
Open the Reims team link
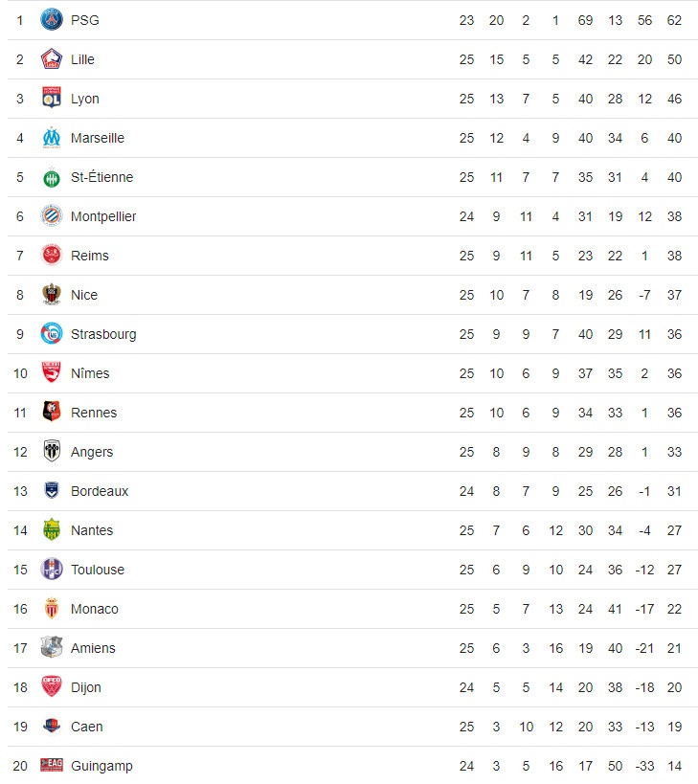90,256
